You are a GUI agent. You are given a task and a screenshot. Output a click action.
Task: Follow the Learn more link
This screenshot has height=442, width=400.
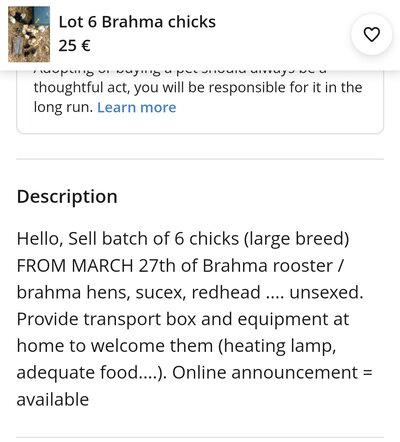tap(137, 107)
